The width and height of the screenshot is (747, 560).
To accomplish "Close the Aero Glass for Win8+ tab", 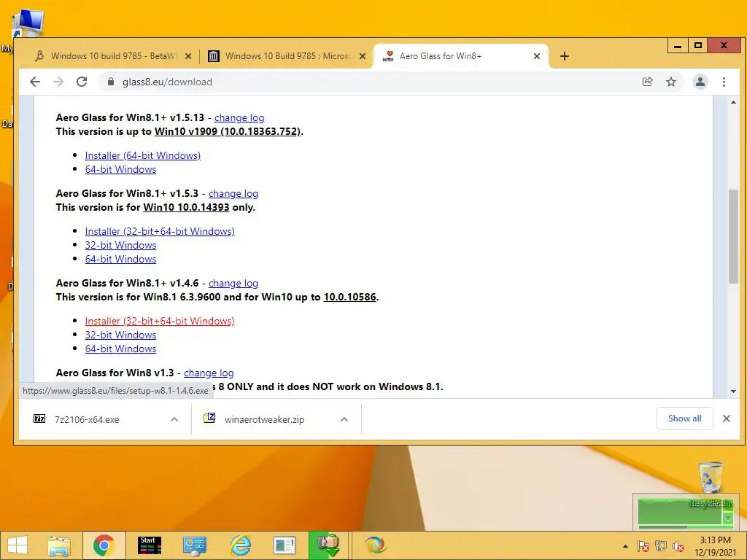I will point(537,56).
